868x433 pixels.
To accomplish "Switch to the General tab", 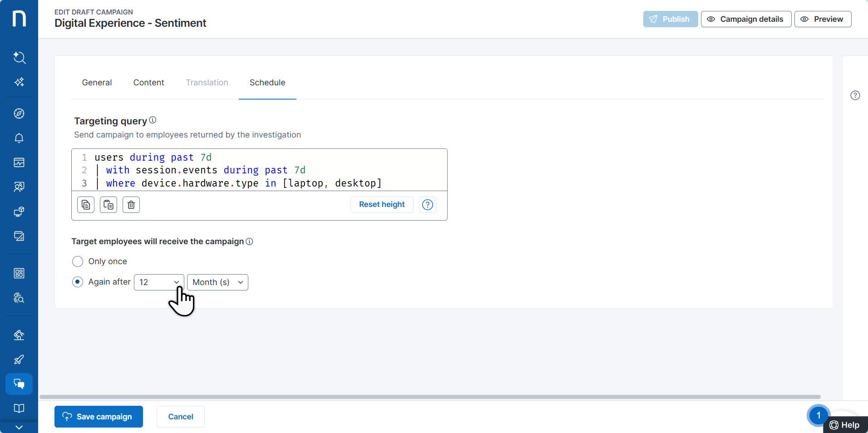I will [97, 83].
